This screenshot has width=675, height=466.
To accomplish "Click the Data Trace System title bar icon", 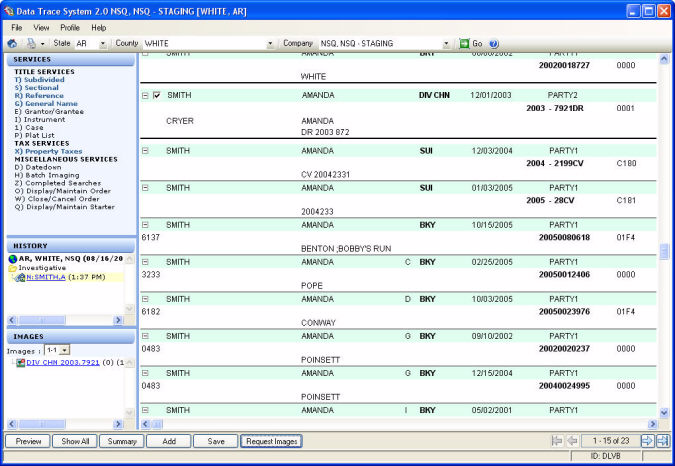I will coord(9,11).
